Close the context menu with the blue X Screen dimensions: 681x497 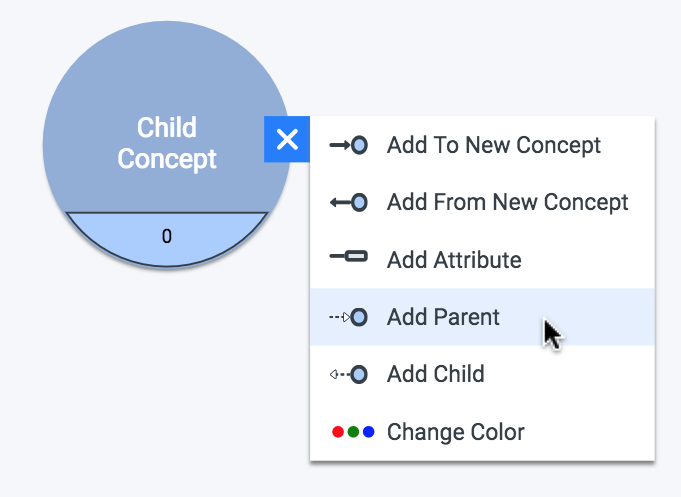(x=287, y=139)
